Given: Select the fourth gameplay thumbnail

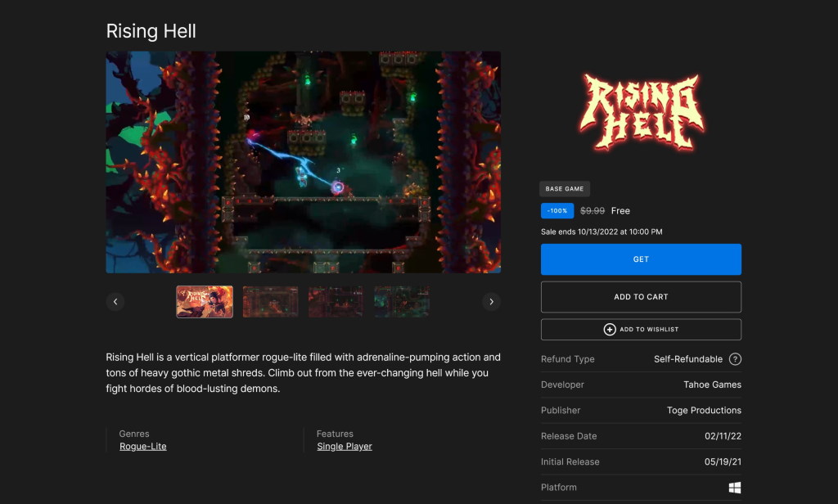Looking at the screenshot, I should (401, 301).
